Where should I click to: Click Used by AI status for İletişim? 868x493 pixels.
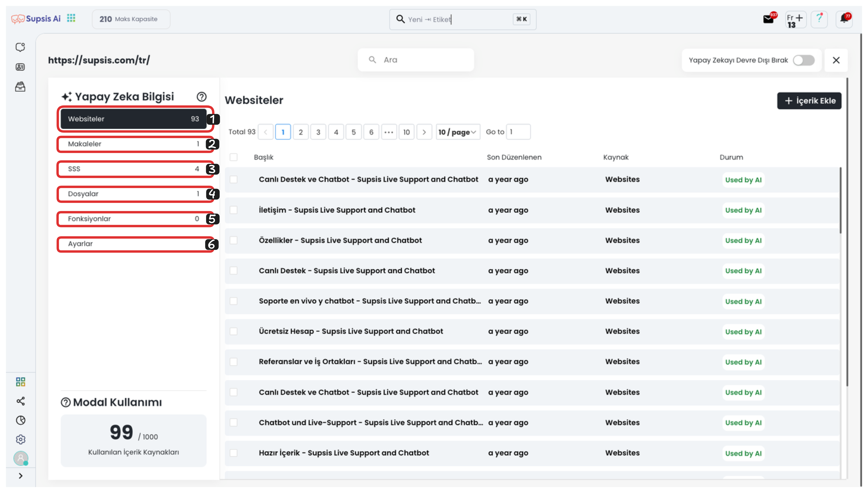click(x=743, y=210)
